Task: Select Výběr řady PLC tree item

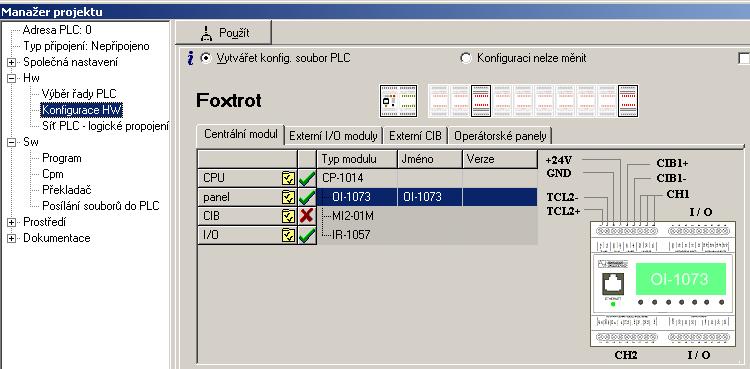Action: point(79,94)
